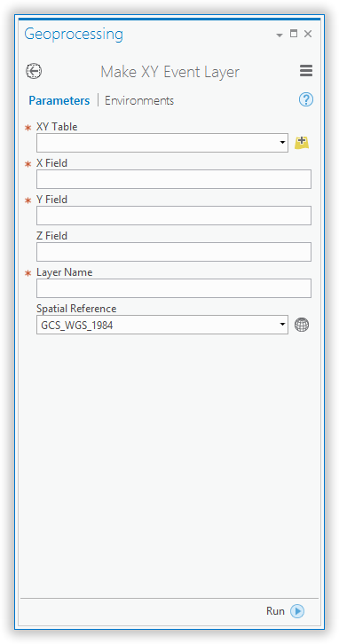This screenshot has height=644, width=339.
Task: Click the Y Field input box
Action: pos(174,216)
